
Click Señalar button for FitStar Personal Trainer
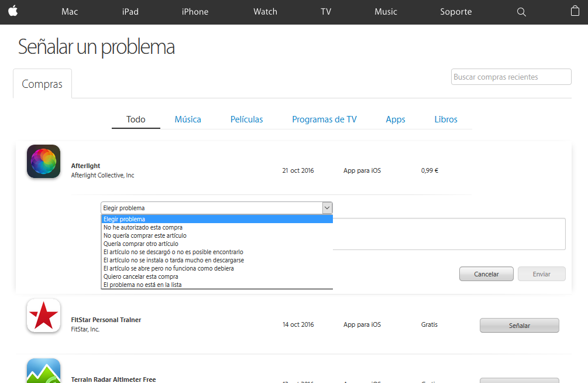click(x=520, y=326)
